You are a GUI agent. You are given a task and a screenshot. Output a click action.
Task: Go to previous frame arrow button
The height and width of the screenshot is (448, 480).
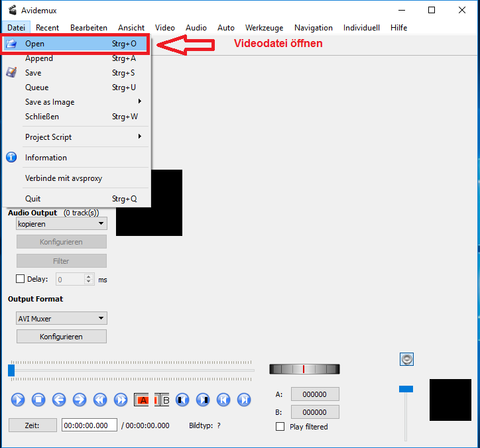click(x=59, y=400)
